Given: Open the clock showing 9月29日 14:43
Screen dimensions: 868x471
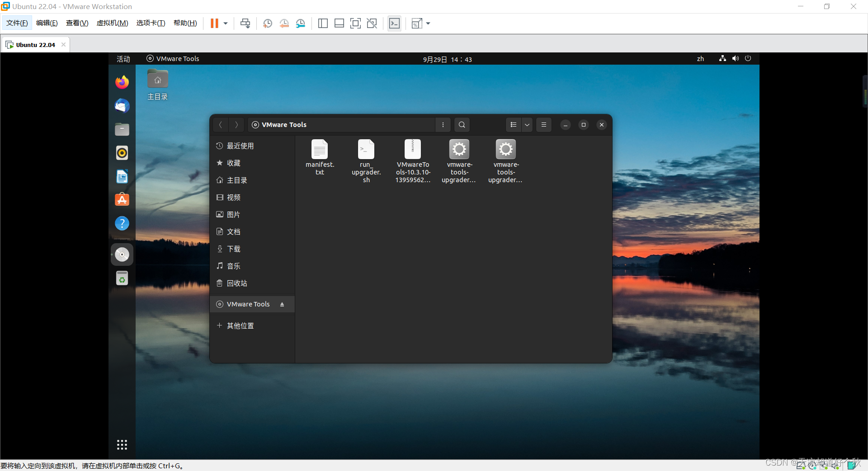Looking at the screenshot, I should (448, 59).
